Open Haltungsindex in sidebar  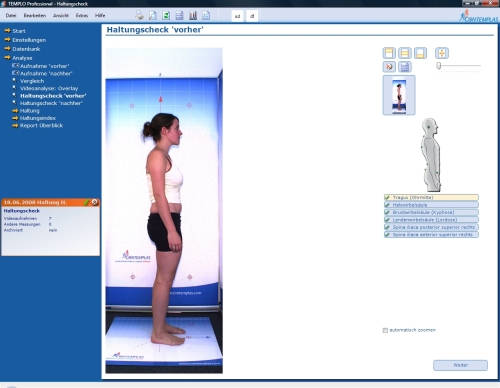(38, 118)
